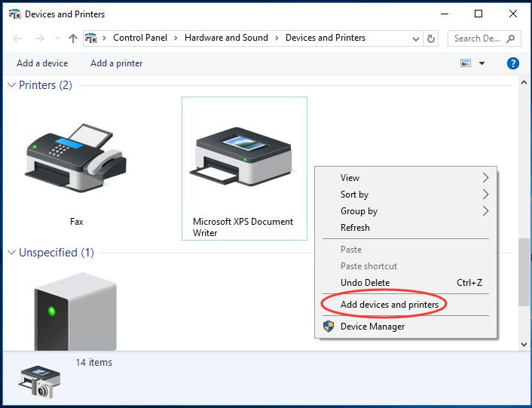Click the refresh address bar button

pyautogui.click(x=431, y=38)
